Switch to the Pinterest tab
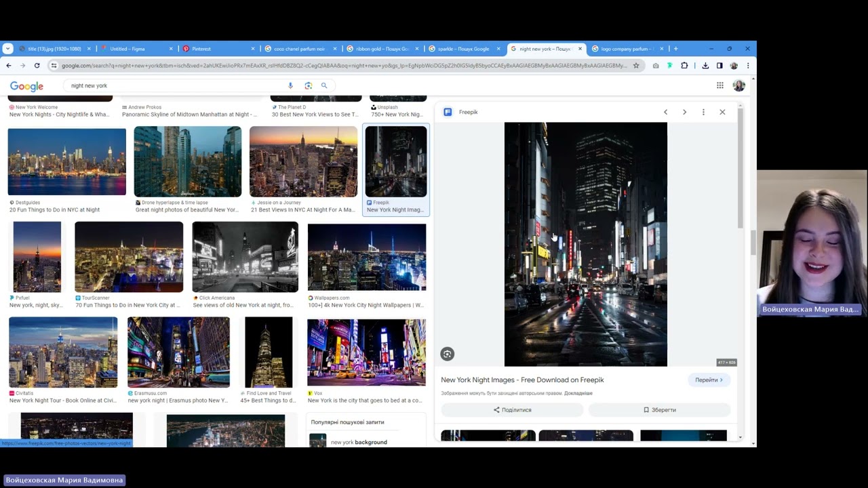 tap(217, 49)
